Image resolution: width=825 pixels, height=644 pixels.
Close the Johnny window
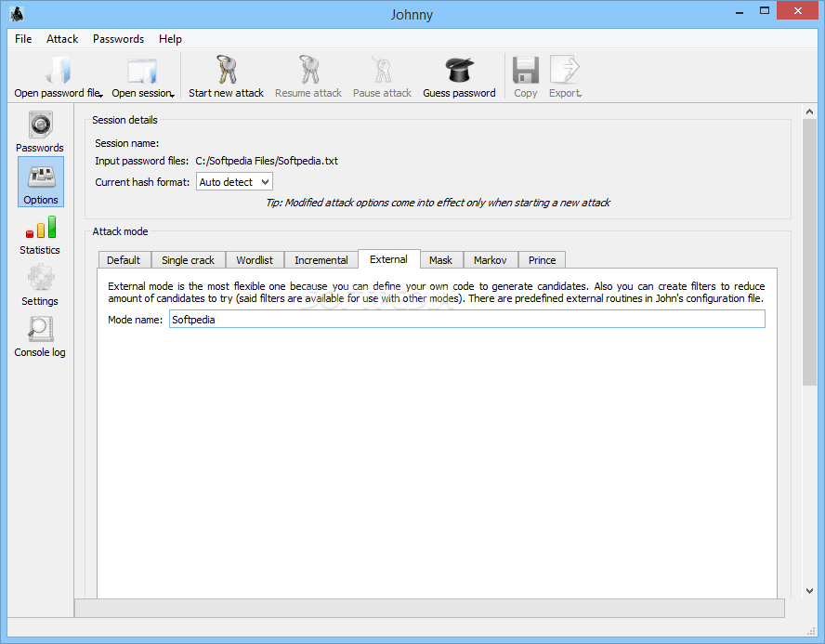point(798,11)
